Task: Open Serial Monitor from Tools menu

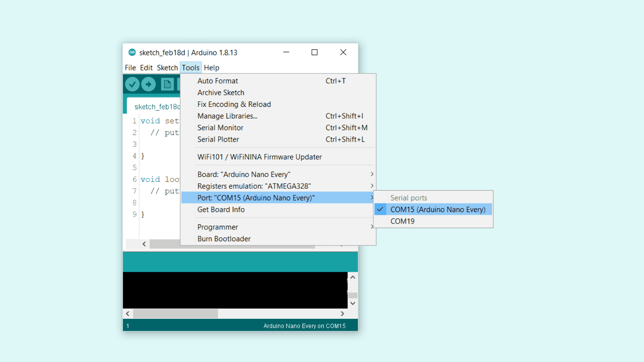Action: coord(220,128)
